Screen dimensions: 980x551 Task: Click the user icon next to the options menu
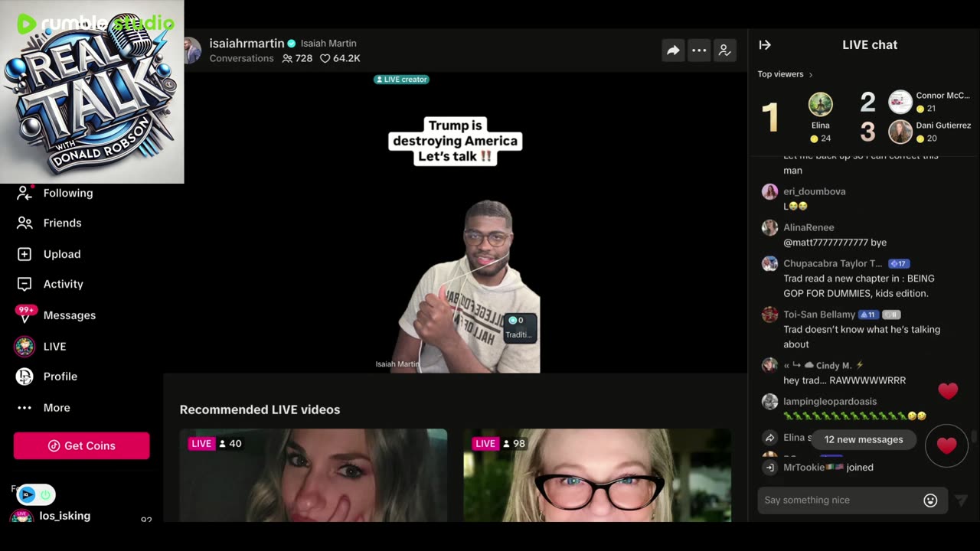click(724, 51)
